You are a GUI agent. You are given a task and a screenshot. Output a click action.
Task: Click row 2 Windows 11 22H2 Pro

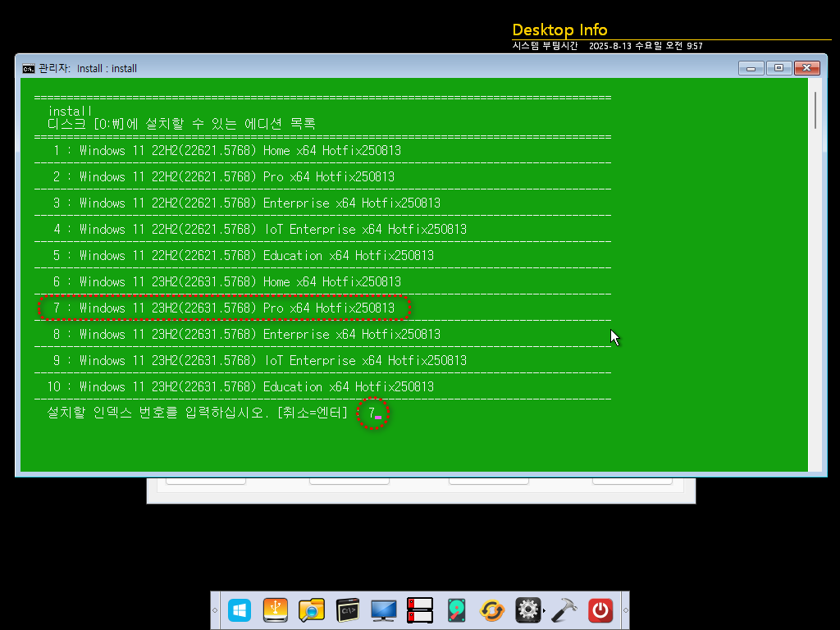[224, 177]
